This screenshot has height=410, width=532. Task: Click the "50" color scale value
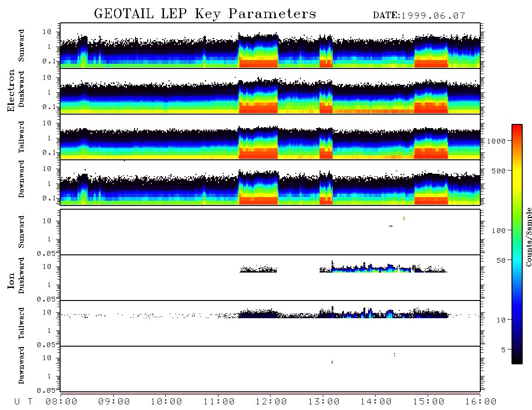(x=501, y=260)
